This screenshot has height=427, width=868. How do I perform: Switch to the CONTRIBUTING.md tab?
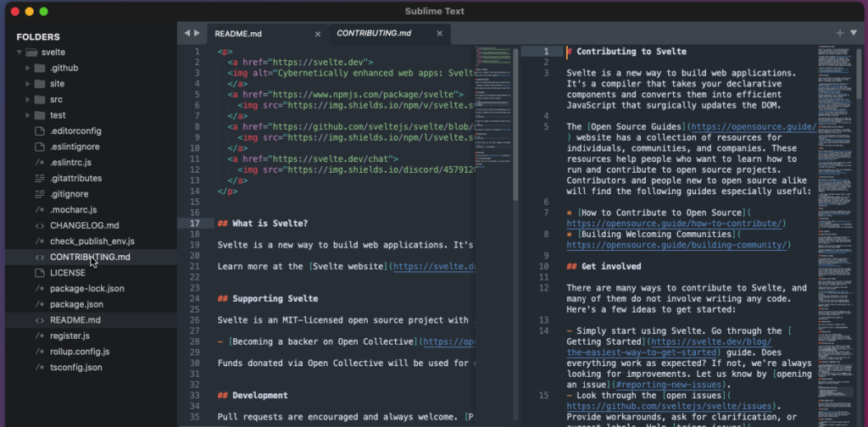point(390,33)
